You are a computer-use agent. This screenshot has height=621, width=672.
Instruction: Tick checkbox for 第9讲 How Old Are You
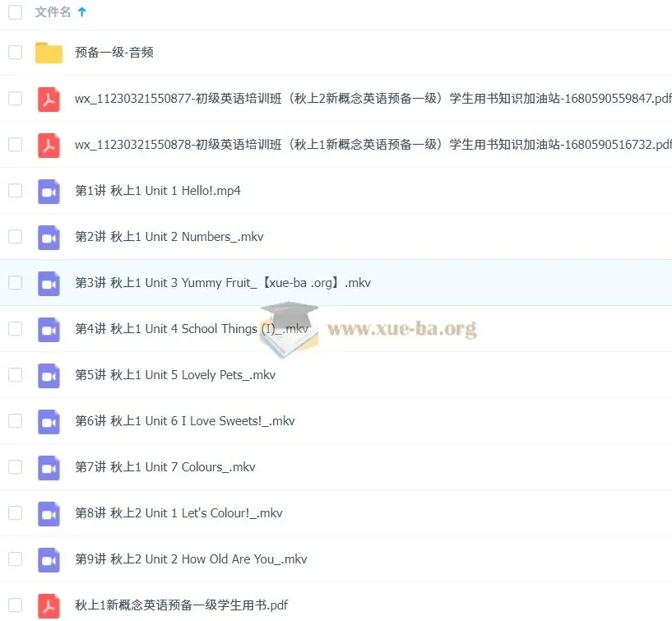(16, 558)
